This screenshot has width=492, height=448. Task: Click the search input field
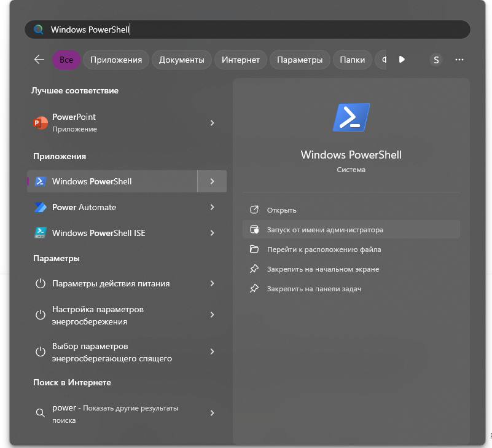tap(246, 29)
